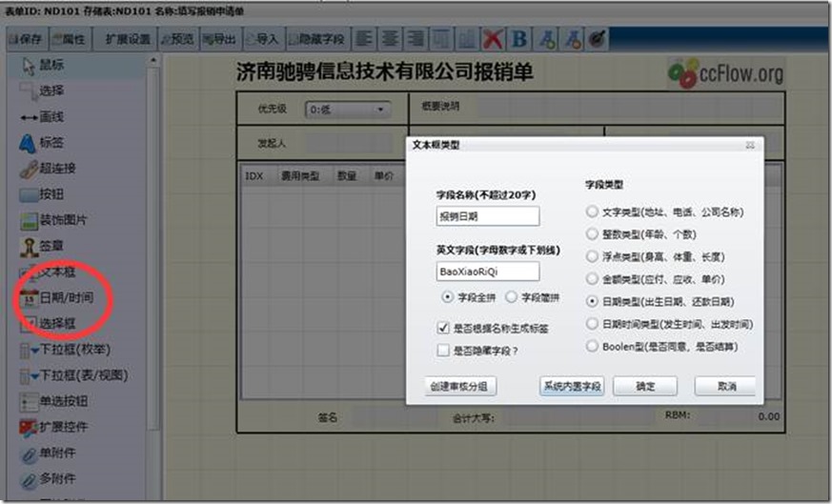Screen dimensions: 832x504
Task: Cancel the dialog with 取消
Action: pyautogui.click(x=726, y=386)
